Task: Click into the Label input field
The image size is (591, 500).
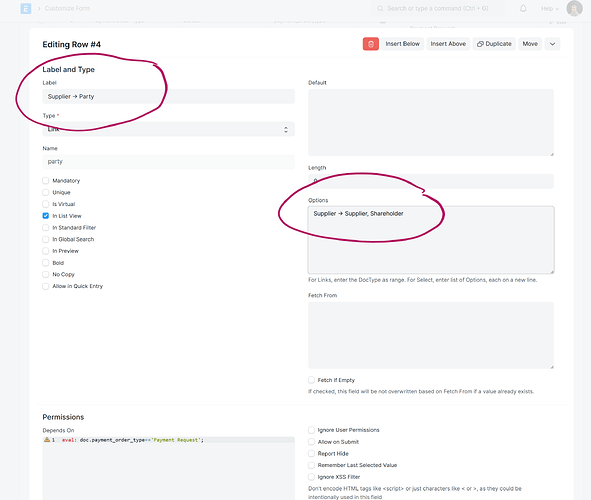Action: pyautogui.click(x=168, y=96)
